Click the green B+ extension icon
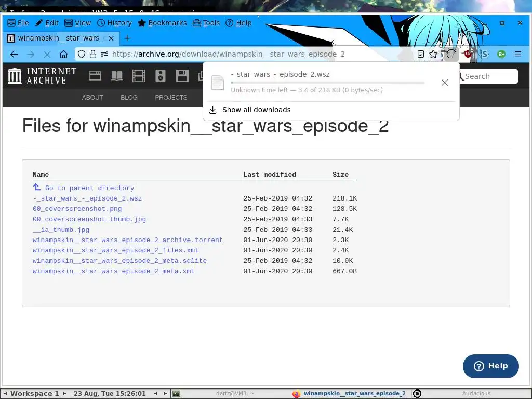Image resolution: width=532 pixels, height=399 pixels. click(x=501, y=54)
